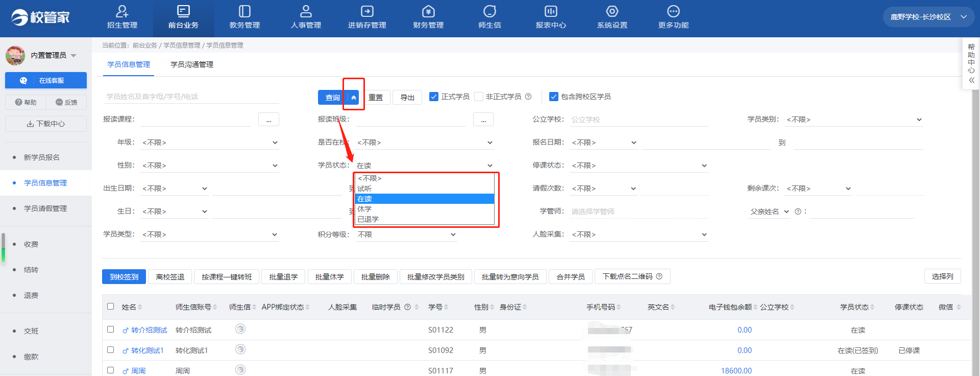Choose 休学 in the student status list

424,209
